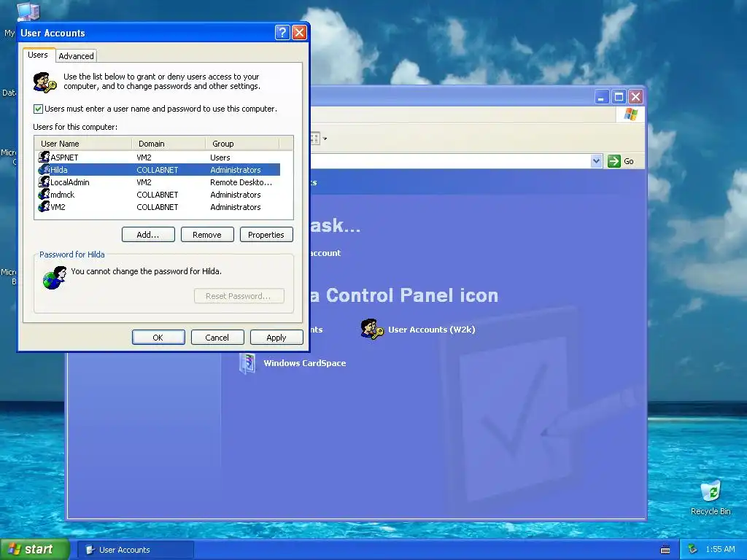Screen dimensions: 747x560
Task: Click the User Accounts (W2k) link text
Action: tap(432, 329)
